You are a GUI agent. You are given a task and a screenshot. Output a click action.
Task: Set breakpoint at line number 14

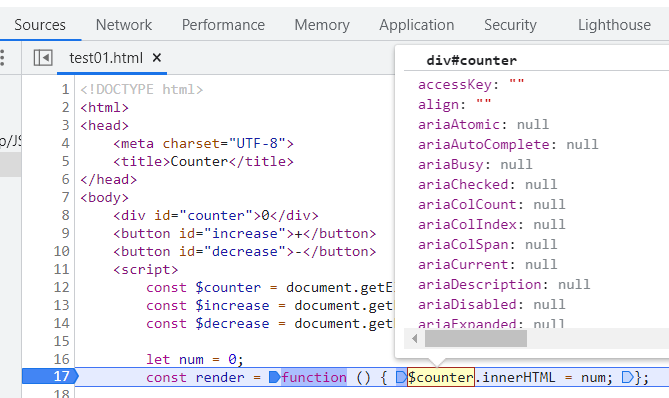pos(61,323)
